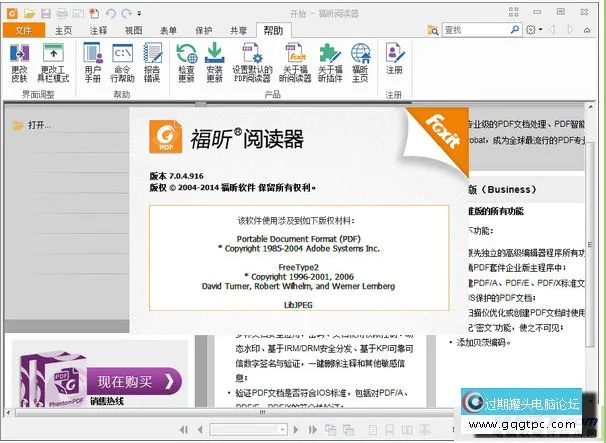This screenshot has height=443, width=606.
Task: Go to last page button
Action: click(x=313, y=429)
